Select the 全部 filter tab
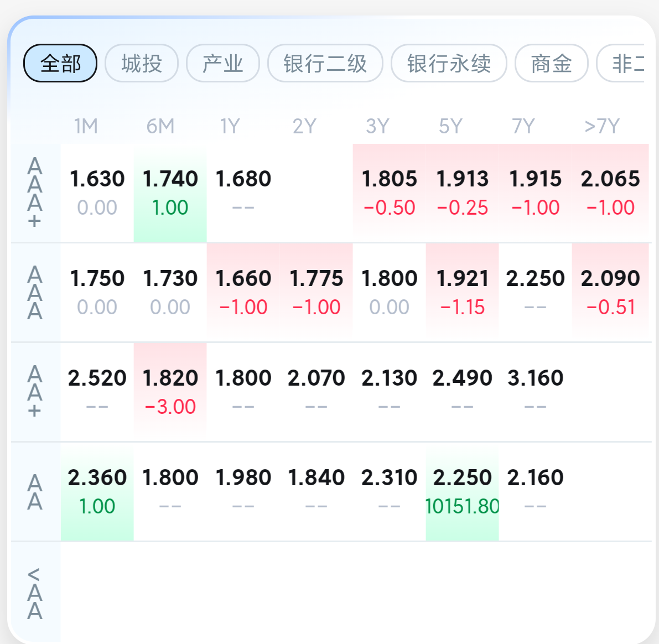 tap(60, 64)
